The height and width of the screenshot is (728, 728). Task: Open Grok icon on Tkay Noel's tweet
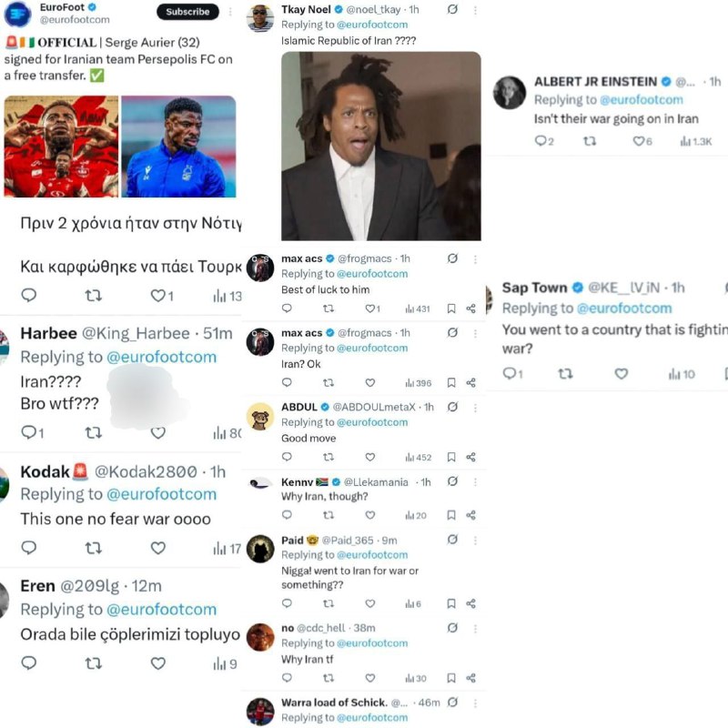[452, 9]
